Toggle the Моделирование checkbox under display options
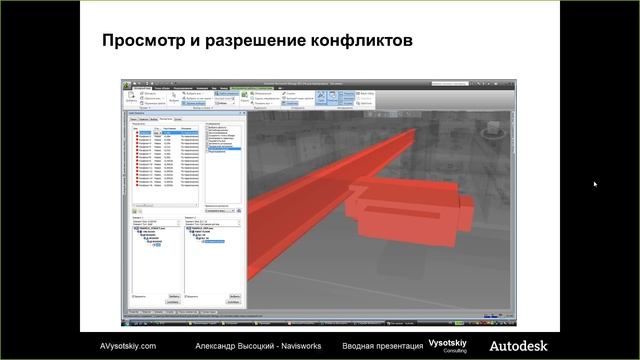This screenshot has height=360, width=640. [x=208, y=151]
